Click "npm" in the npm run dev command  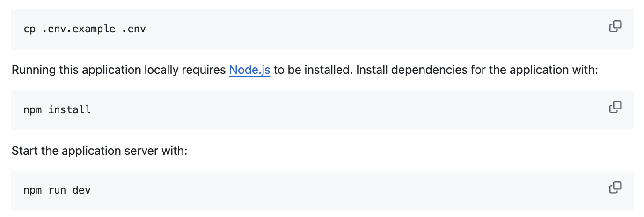click(x=32, y=190)
